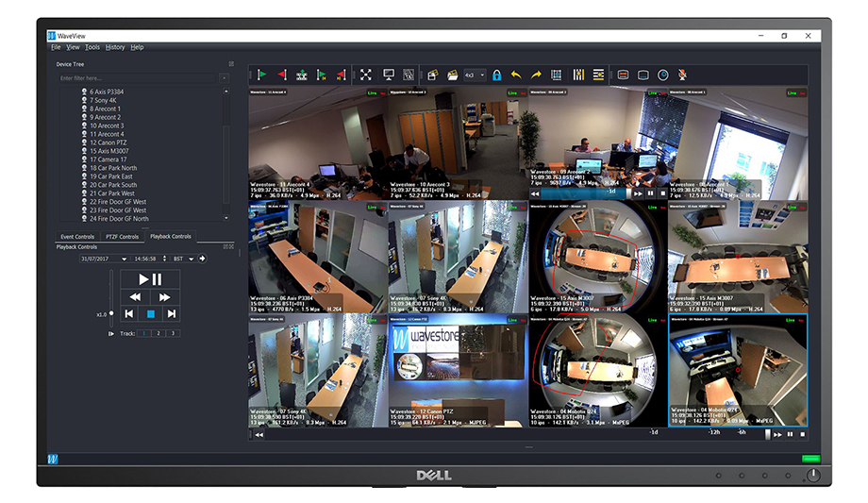Click the x1.0 playback speed slider handle
Viewport: 868px width, 503px height.
[111, 313]
